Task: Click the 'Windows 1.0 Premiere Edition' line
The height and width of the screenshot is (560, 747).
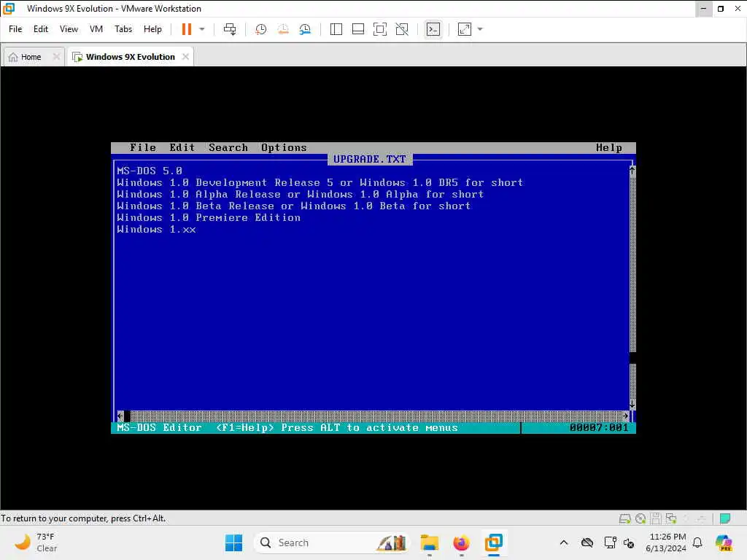Action: tap(209, 217)
